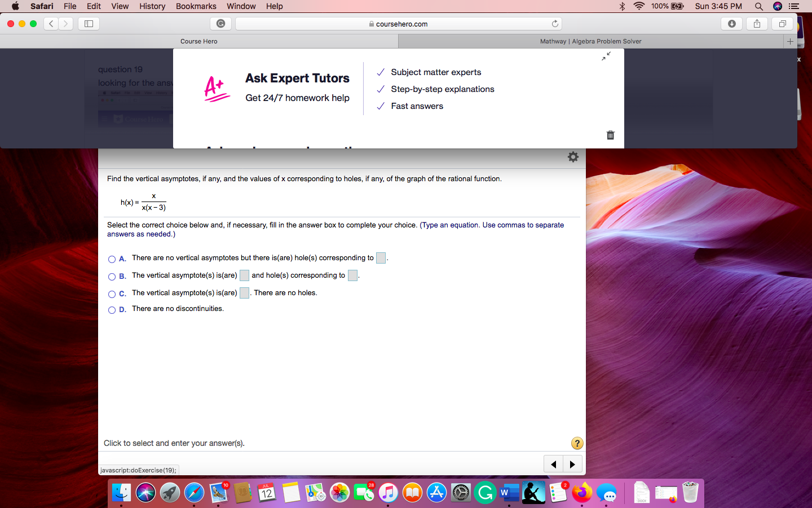Viewport: 812px width, 508px height.
Task: Open Reminders icon with 2 badge
Action: pos(558,493)
